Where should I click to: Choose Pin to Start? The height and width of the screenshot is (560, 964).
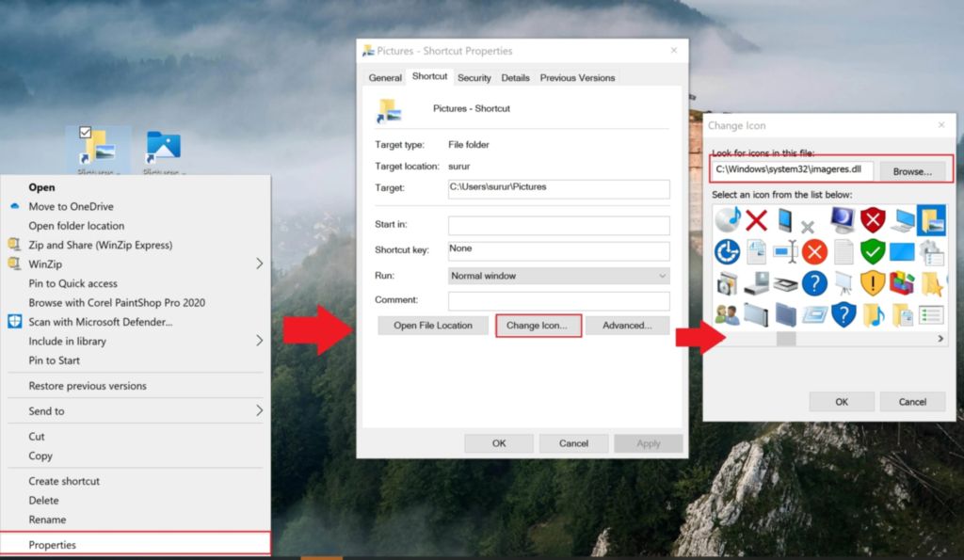tap(54, 360)
